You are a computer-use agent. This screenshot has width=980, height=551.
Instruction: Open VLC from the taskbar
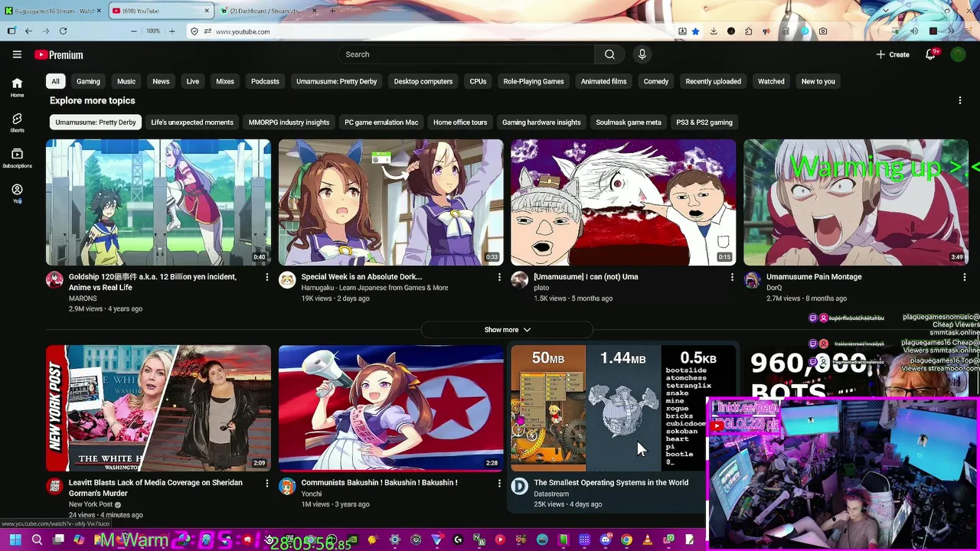[x=647, y=540]
